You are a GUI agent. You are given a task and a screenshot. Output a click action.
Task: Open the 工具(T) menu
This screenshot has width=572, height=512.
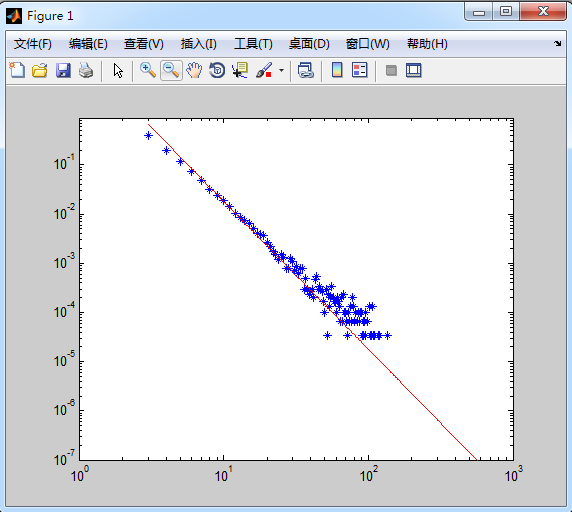pos(253,44)
